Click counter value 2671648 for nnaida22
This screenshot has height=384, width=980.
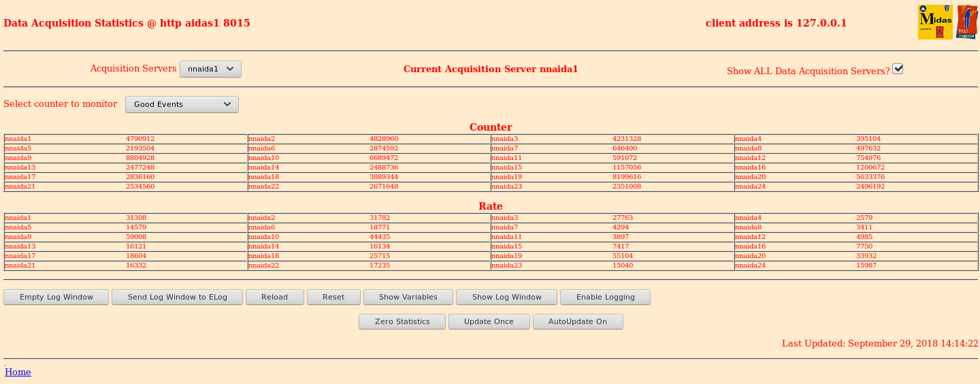tap(384, 187)
